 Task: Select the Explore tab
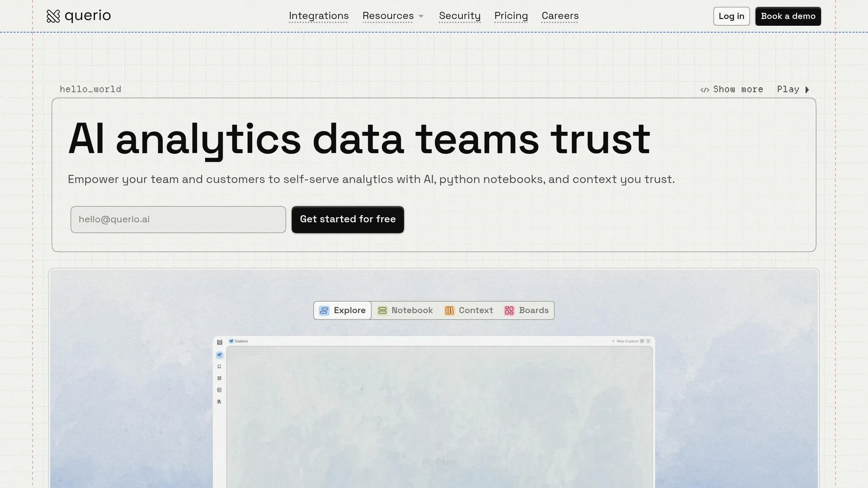click(342, 311)
